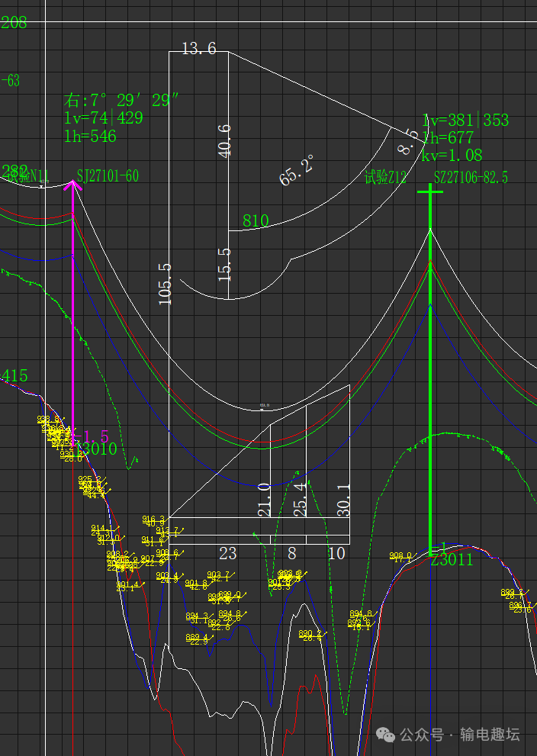Click the SJ27101-60 tower label
This screenshot has width=537, height=756.
(x=108, y=176)
